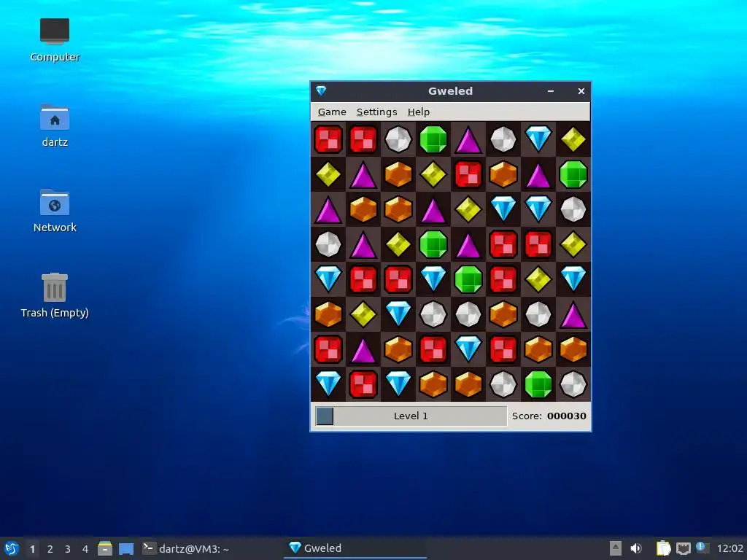This screenshot has height=560, width=747.
Task: Switch to workspace 2
Action: 50,549
